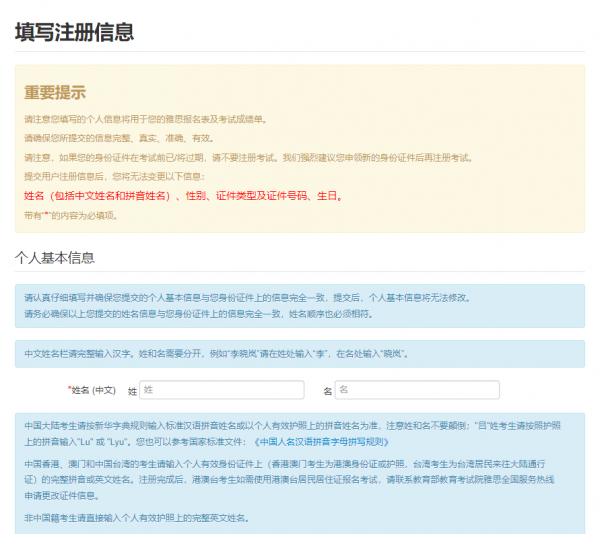This screenshot has width=600, height=534.
Task: Click the line starting 提交用户注册信息后
Action: (x=114, y=176)
